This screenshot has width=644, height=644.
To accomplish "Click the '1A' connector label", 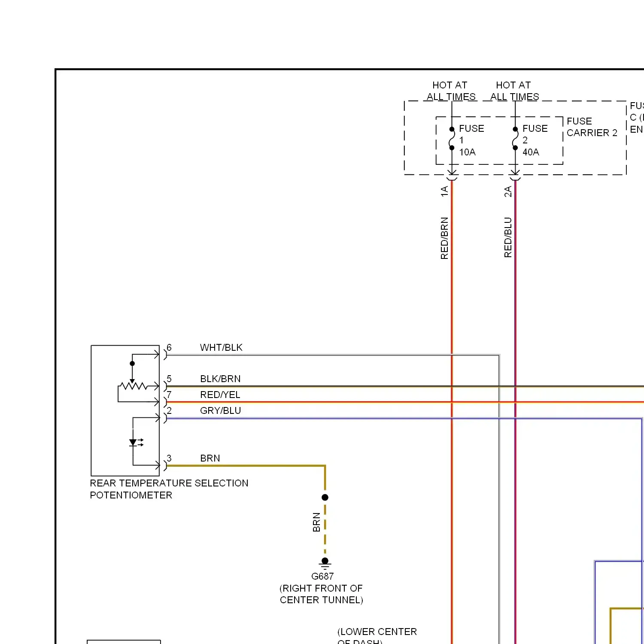I will (x=444, y=191).
